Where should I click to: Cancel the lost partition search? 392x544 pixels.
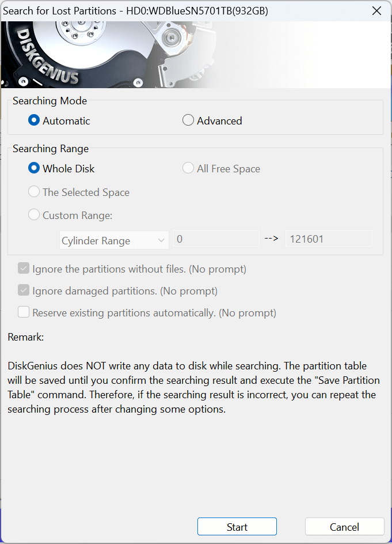point(344,527)
